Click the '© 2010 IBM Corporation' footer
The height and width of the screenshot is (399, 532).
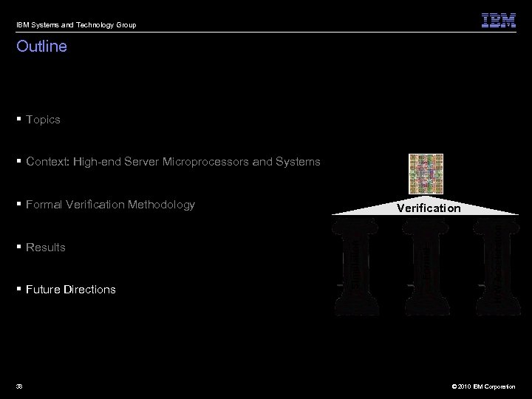click(x=483, y=386)
